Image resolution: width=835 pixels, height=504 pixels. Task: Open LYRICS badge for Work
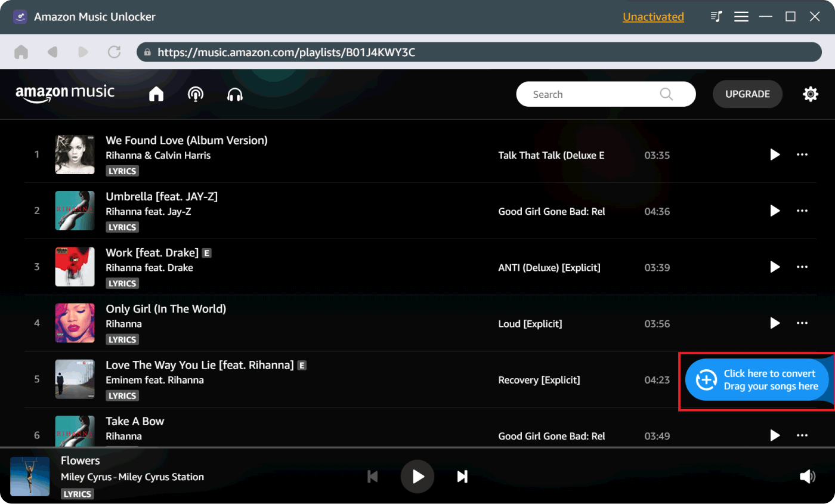pos(122,283)
